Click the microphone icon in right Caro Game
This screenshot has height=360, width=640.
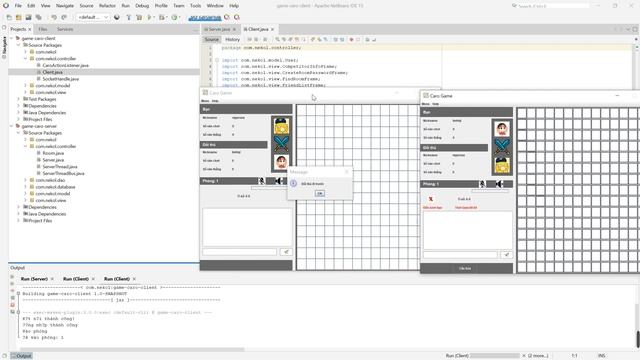point(482,184)
